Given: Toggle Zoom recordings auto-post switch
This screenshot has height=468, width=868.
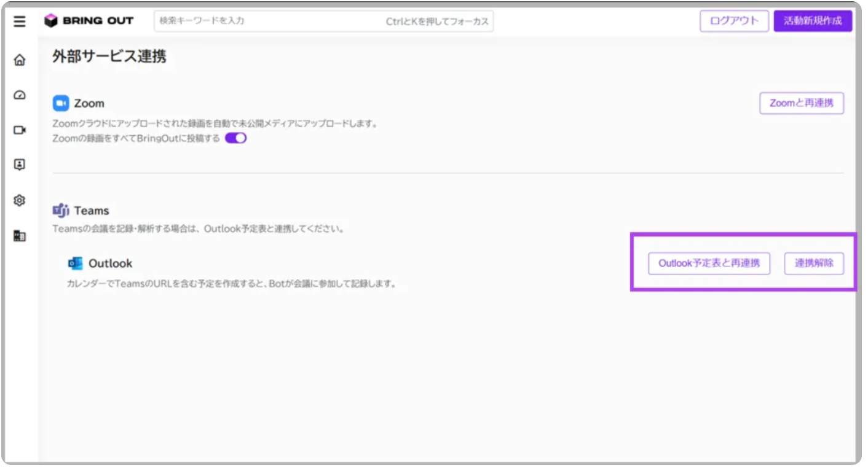Looking at the screenshot, I should pyautogui.click(x=236, y=138).
